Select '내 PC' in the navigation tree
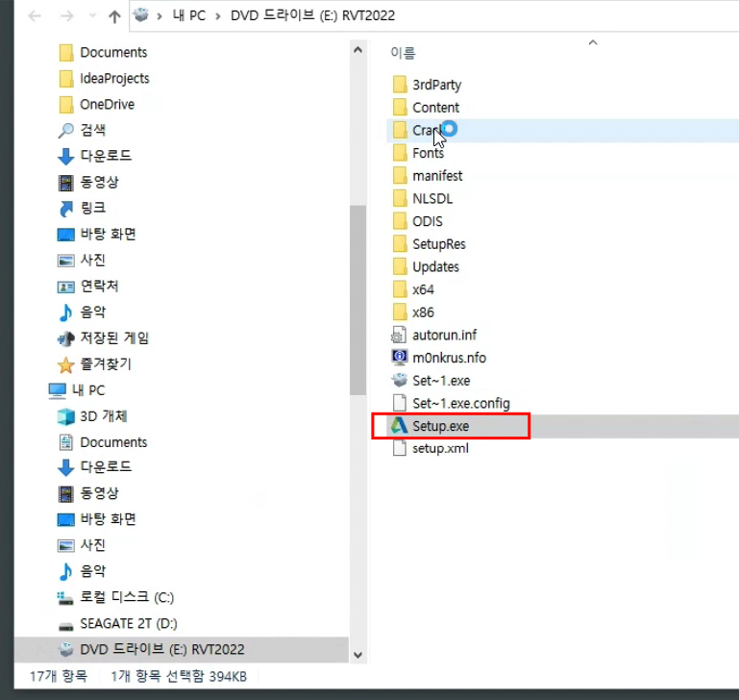Viewport: 739px width, 700px height. [x=77, y=390]
